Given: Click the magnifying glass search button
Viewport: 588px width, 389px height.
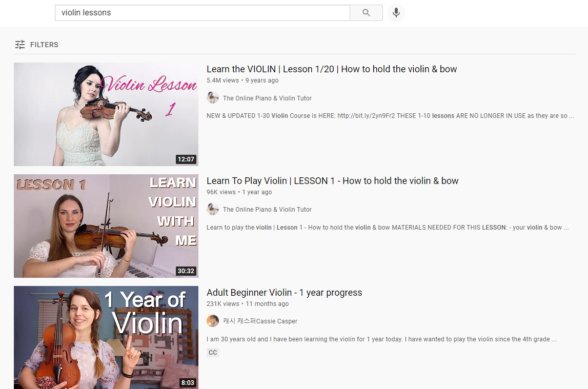Looking at the screenshot, I should 366,13.
